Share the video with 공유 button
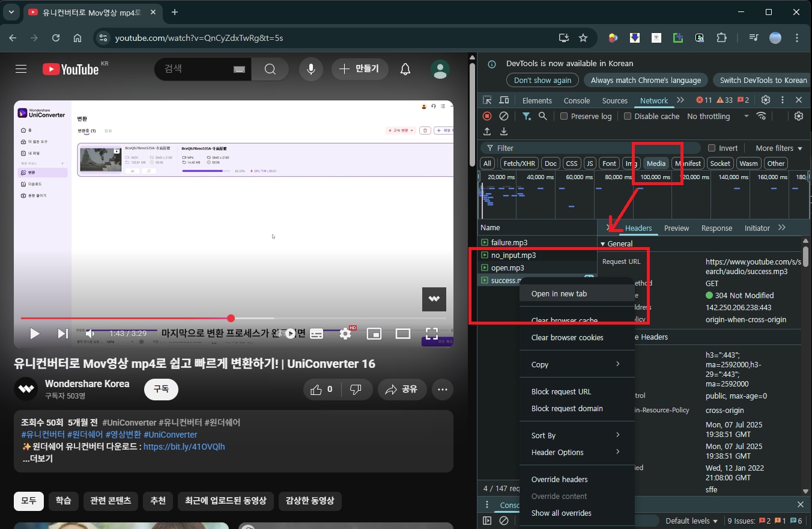This screenshot has width=812, height=529. [x=402, y=390]
